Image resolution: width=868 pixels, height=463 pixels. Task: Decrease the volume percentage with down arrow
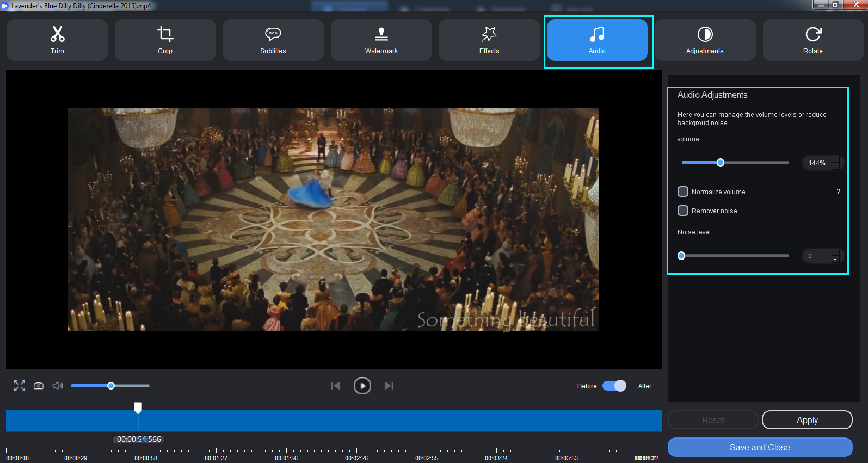point(835,166)
